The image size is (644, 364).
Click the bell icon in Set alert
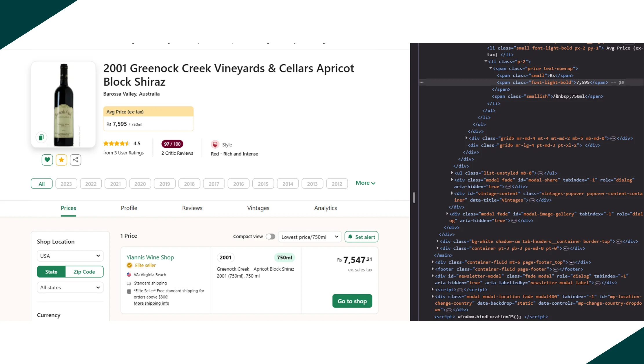[350, 237]
